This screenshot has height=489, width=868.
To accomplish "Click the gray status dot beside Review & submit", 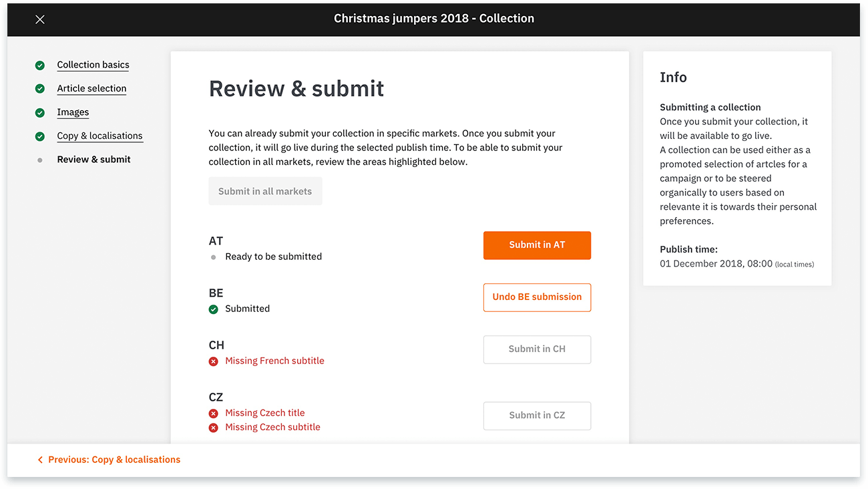I will [x=39, y=159].
